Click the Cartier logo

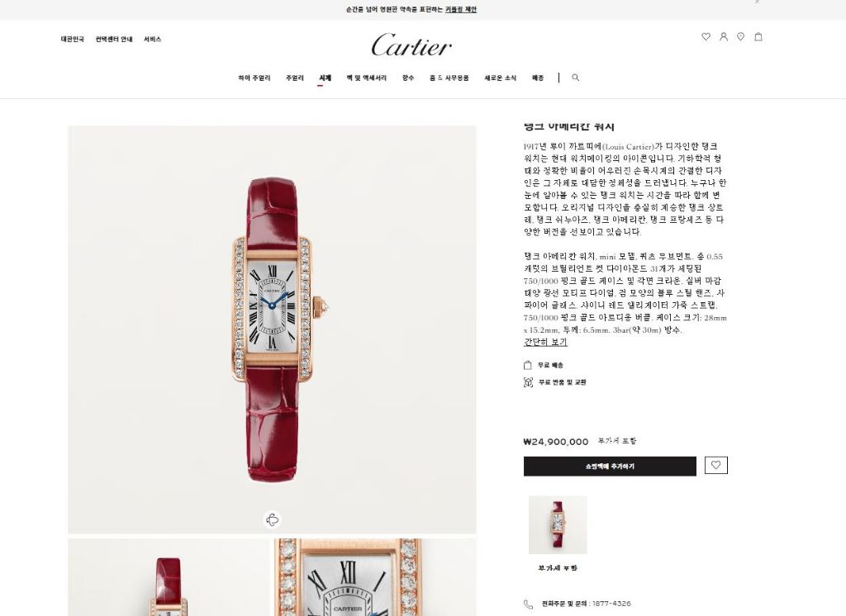411,45
